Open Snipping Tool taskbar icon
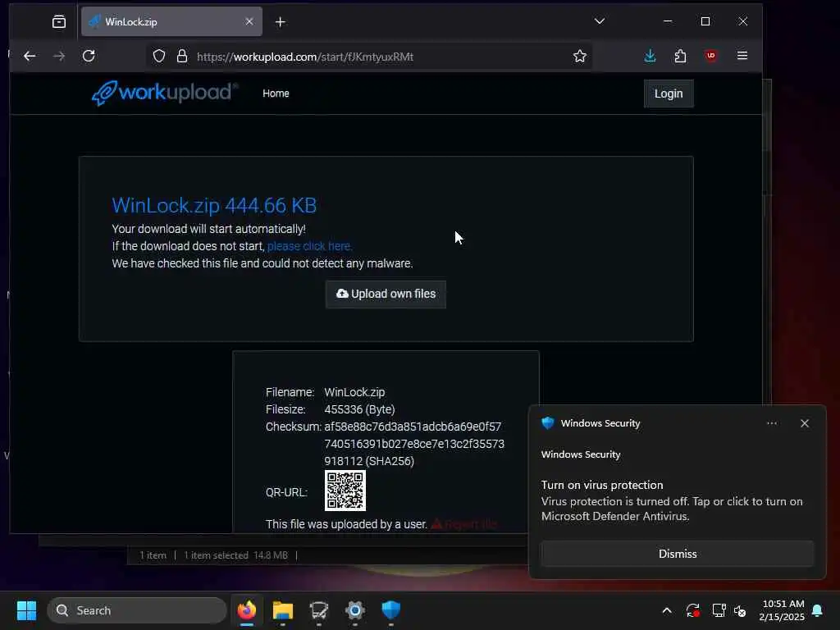The width and height of the screenshot is (840, 630). pyautogui.click(x=319, y=610)
